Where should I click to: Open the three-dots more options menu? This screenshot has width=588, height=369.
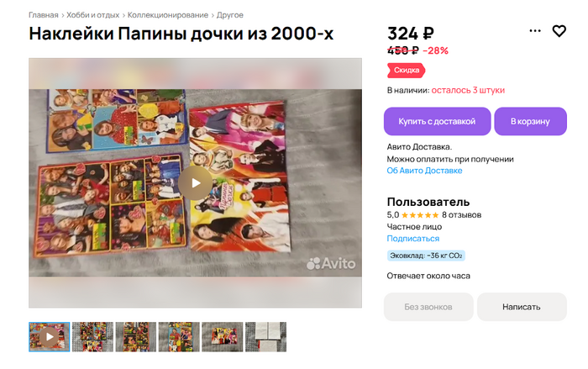point(535,31)
